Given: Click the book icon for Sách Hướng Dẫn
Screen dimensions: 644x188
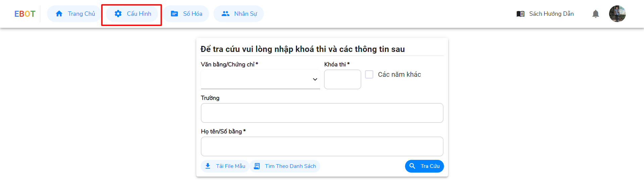Looking at the screenshot, I should (x=521, y=14).
